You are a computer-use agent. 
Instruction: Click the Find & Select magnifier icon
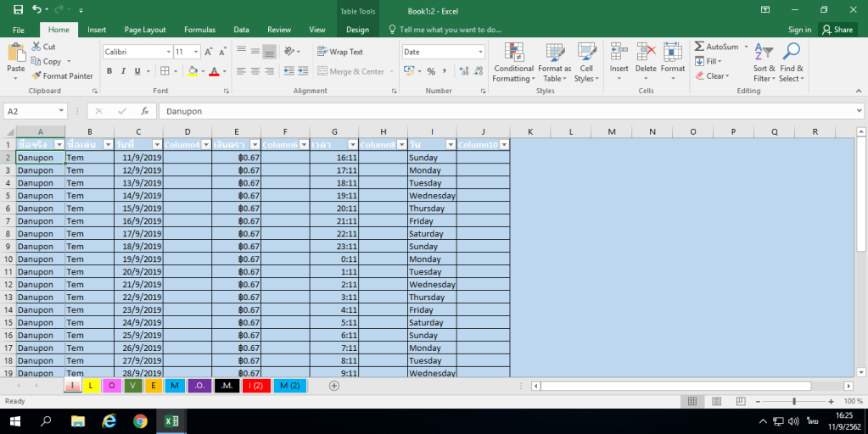tap(792, 53)
